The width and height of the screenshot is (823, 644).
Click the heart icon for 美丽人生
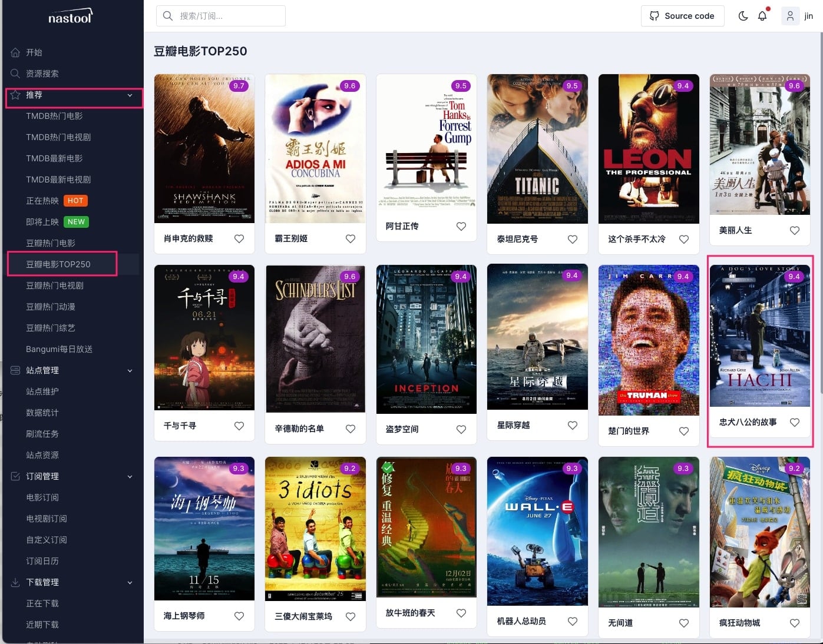pyautogui.click(x=795, y=230)
